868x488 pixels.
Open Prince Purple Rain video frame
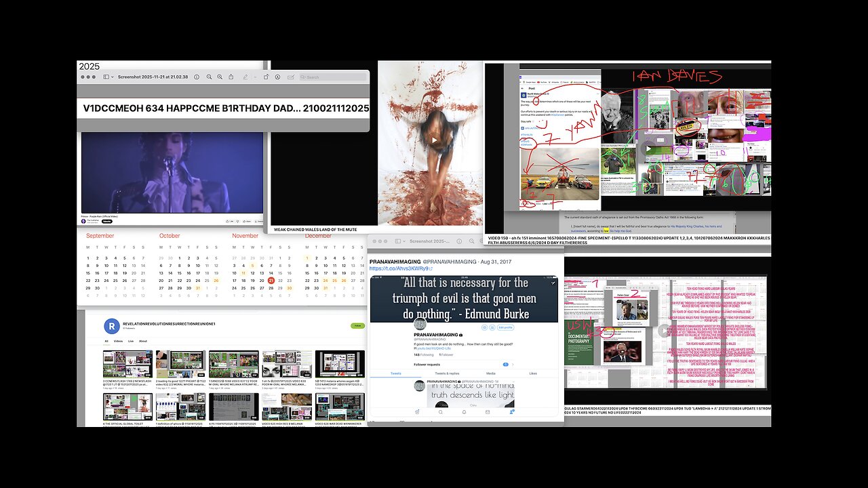pyautogui.click(x=172, y=173)
